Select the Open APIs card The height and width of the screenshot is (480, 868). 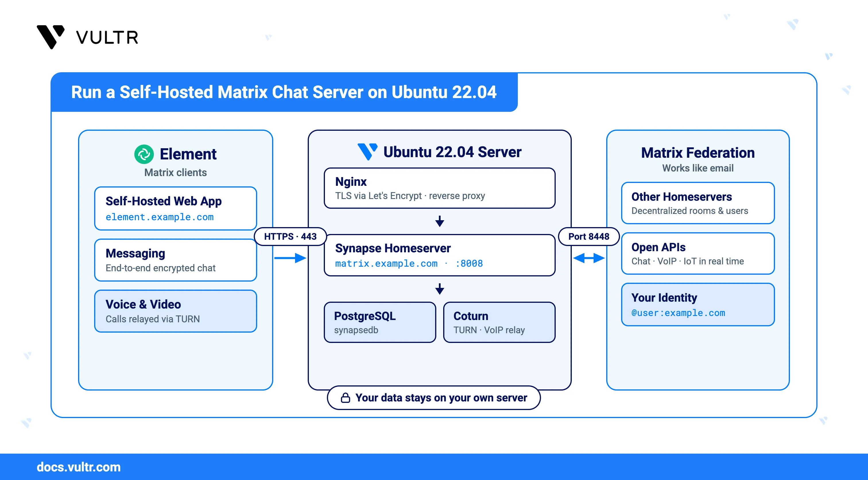pyautogui.click(x=697, y=253)
